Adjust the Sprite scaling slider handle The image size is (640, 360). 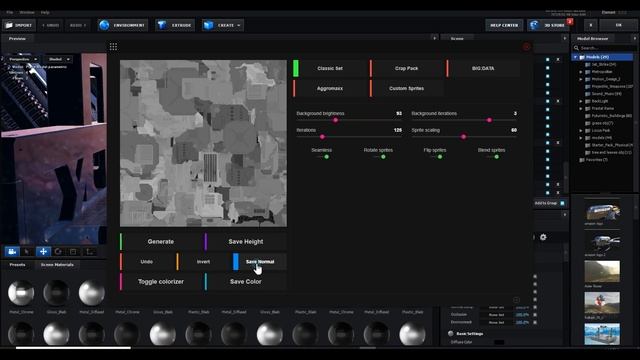click(x=463, y=137)
